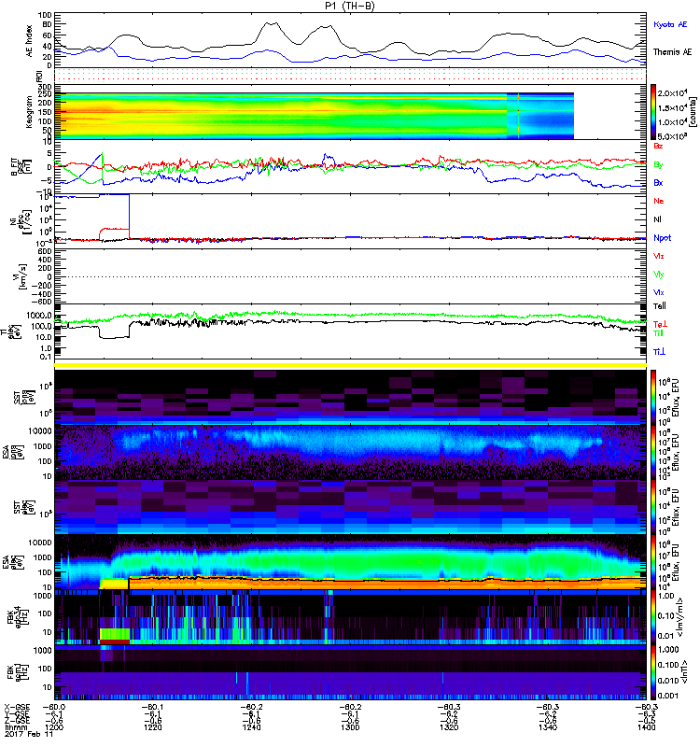Click the blue "Ti⊥" temperature legend label

(659, 352)
